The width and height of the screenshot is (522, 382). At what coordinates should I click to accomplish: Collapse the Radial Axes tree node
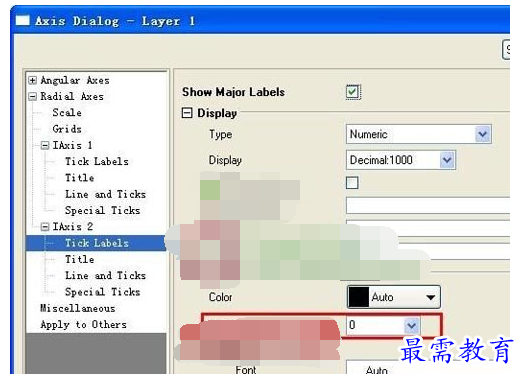point(33,97)
